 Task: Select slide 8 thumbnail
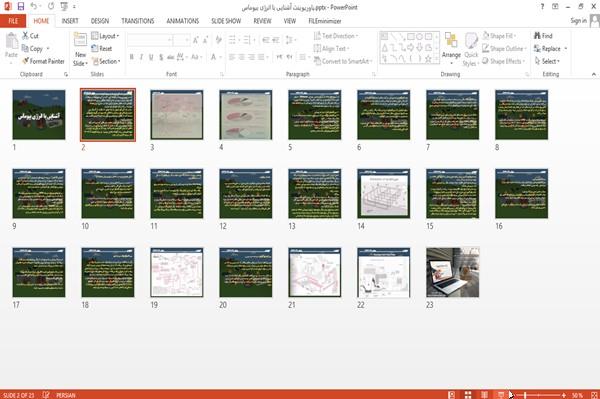point(522,115)
